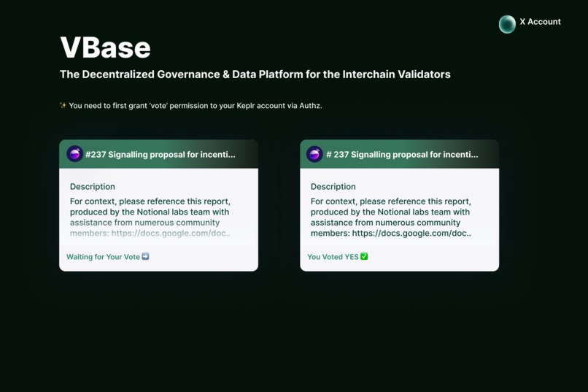Image resolution: width=588 pixels, height=392 pixels.
Task: Click the VBase title
Action: pyautogui.click(x=105, y=47)
